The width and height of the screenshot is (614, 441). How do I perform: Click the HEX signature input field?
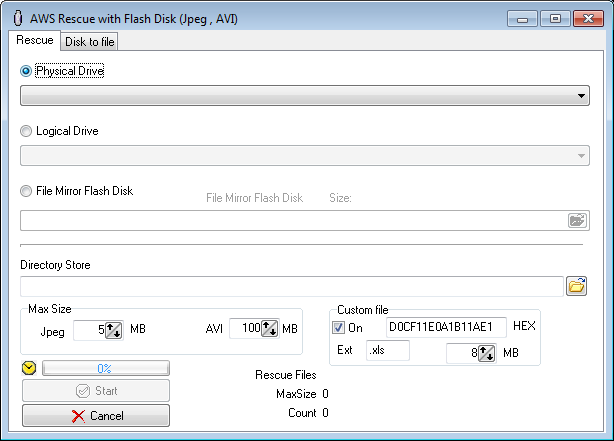point(446,327)
